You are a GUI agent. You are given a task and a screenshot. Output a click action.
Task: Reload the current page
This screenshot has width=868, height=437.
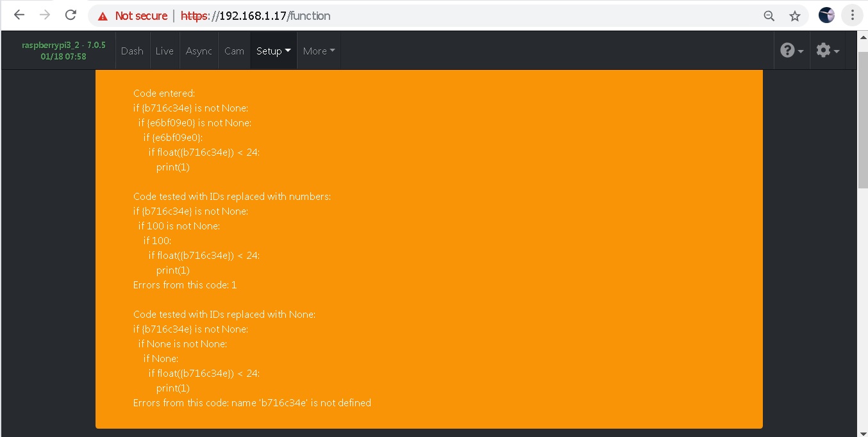coord(71,15)
